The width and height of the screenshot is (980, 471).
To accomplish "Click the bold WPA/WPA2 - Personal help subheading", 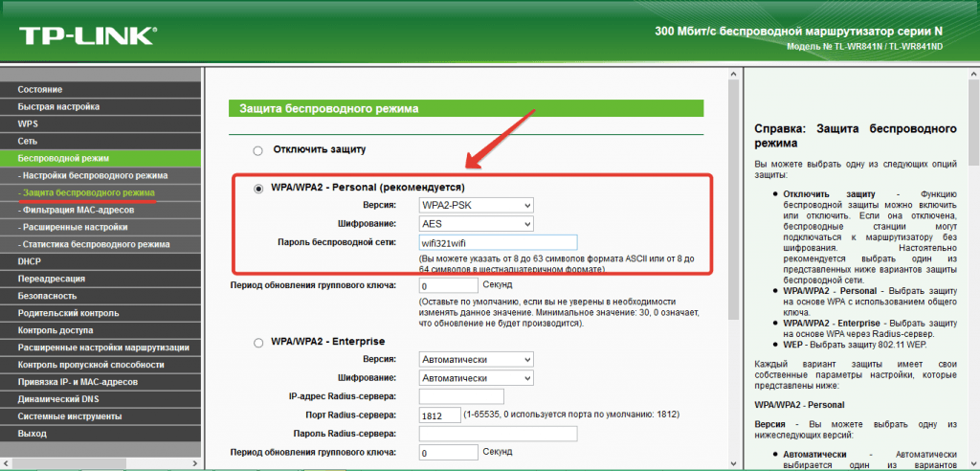I will point(799,405).
